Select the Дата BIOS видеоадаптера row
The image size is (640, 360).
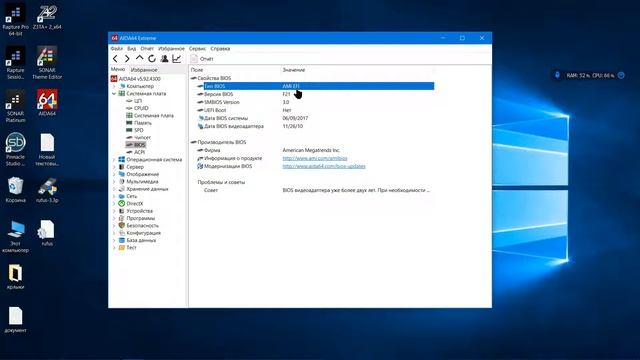316,127
